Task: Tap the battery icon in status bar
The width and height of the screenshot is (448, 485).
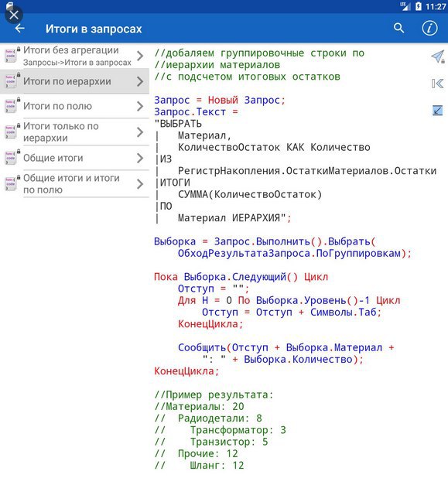Action: (x=419, y=6)
